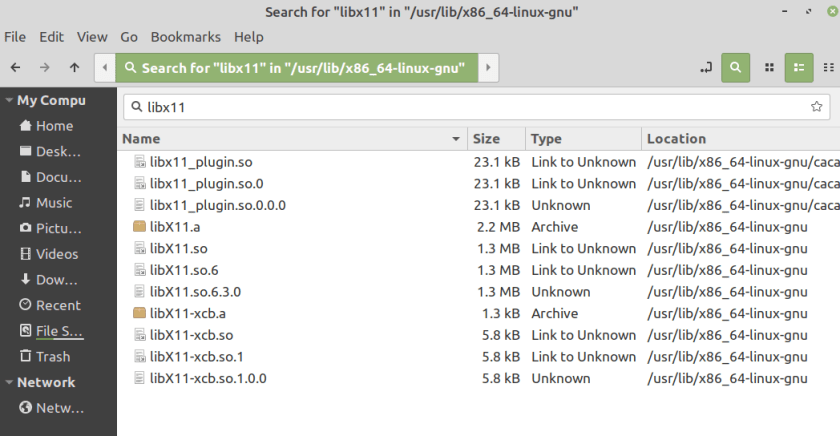Click the star to save this search
840x436 pixels.
coord(816,107)
